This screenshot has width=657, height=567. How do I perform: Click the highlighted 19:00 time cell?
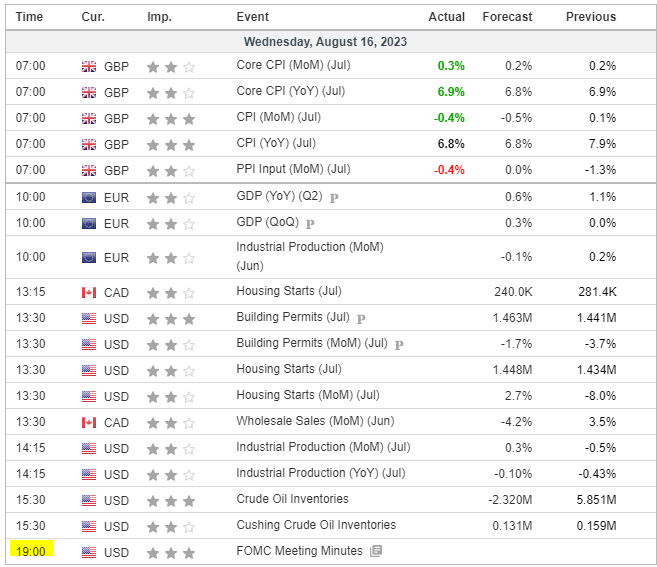pos(30,551)
